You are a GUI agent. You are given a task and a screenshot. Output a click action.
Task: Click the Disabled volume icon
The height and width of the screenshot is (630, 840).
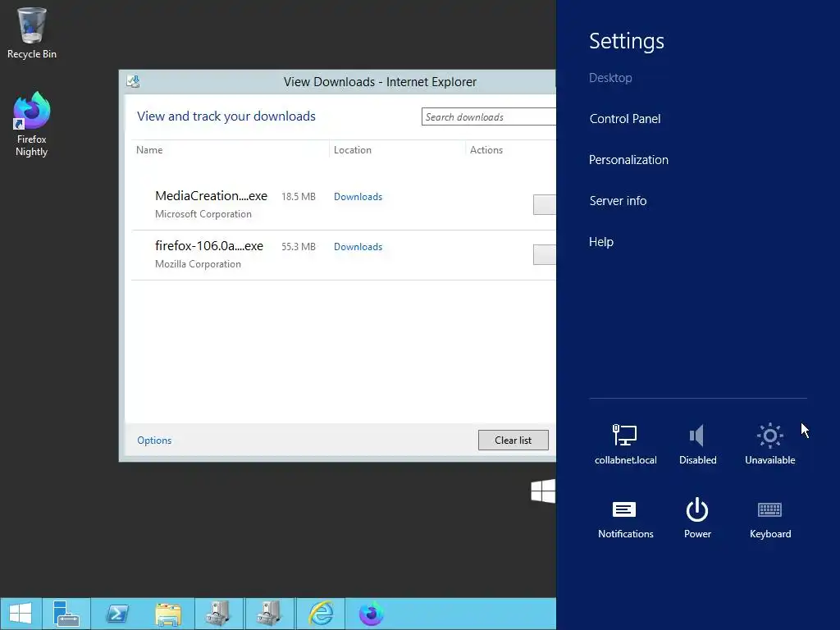697,444
